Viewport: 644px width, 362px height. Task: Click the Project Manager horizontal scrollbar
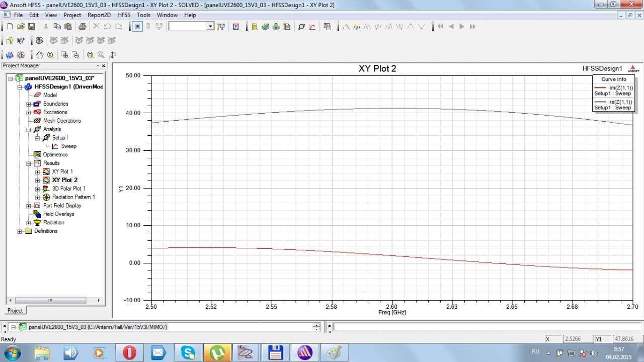pos(50,300)
